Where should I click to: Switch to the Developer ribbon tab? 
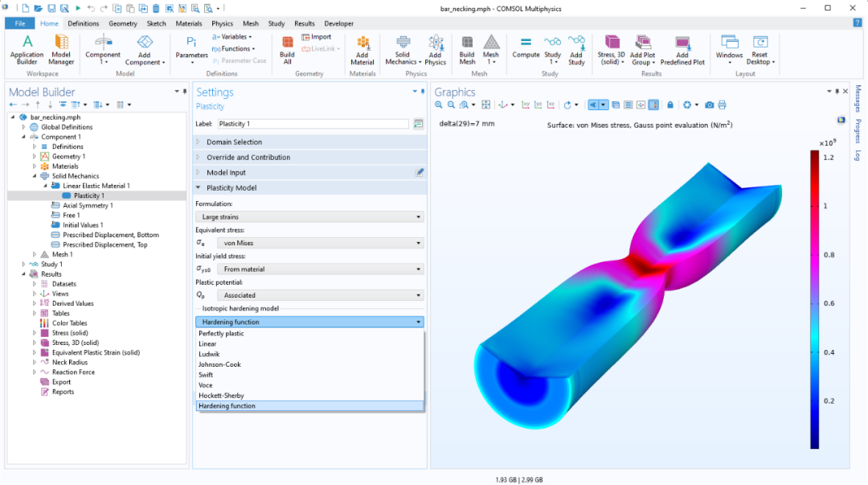pyautogui.click(x=339, y=23)
